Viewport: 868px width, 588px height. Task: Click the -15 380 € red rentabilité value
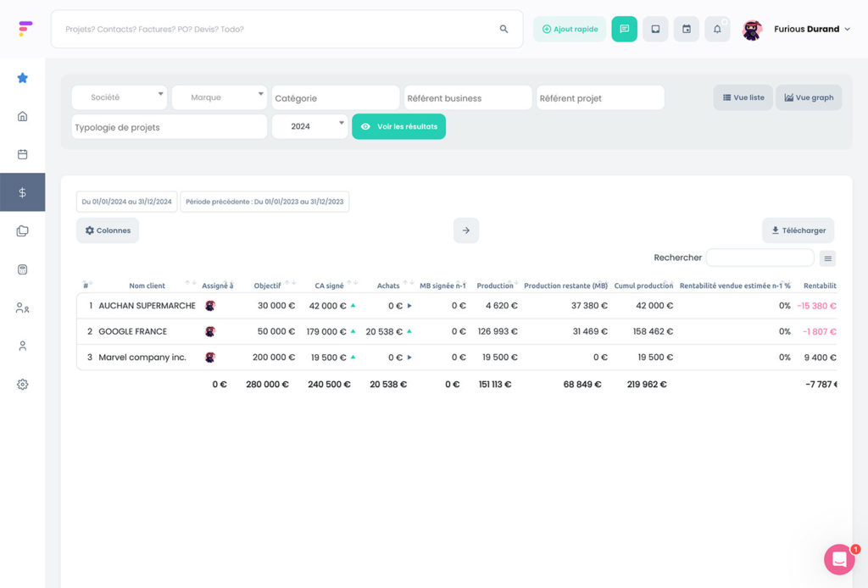coord(816,305)
